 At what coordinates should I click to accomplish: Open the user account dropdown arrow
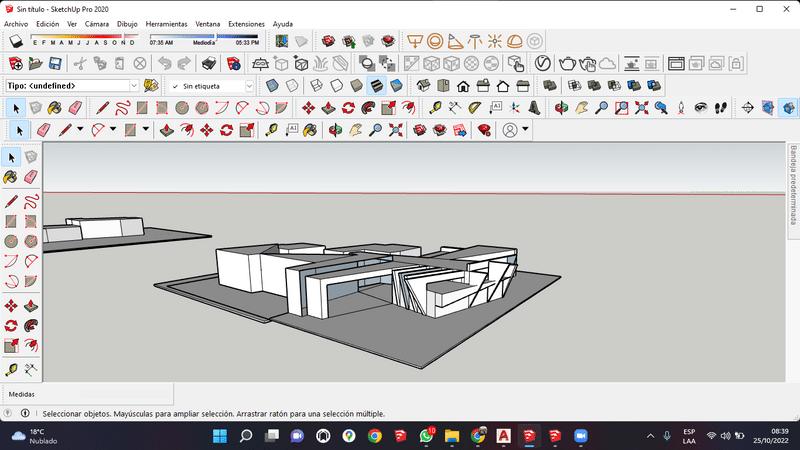pyautogui.click(x=525, y=130)
